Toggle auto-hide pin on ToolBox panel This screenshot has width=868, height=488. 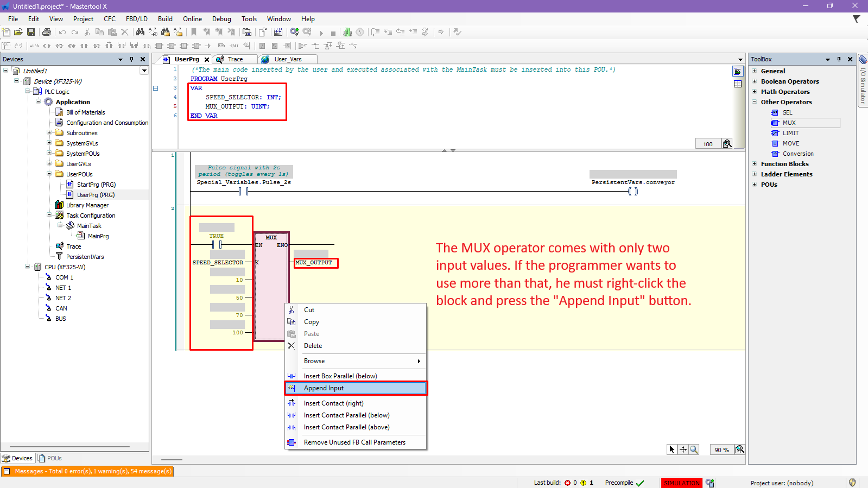[x=839, y=59]
